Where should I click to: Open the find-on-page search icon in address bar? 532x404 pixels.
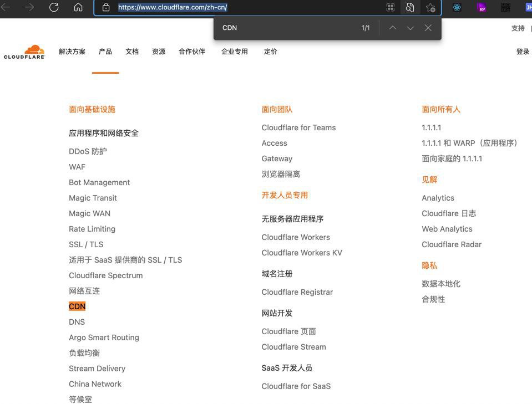click(x=410, y=7)
